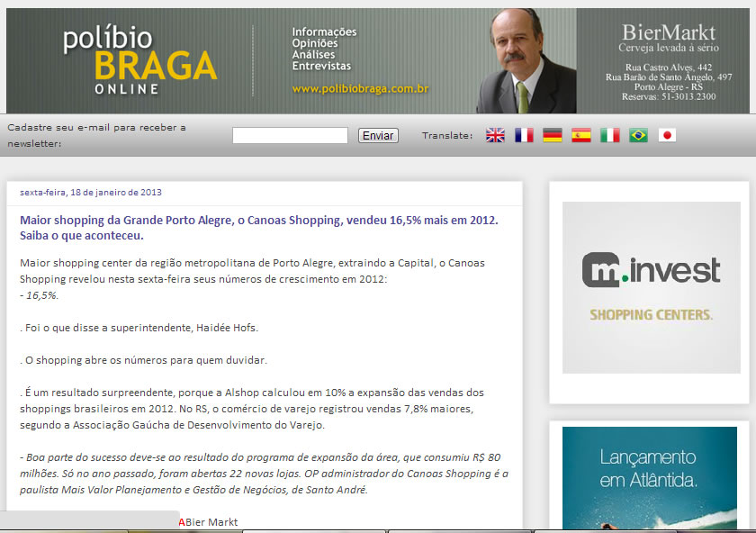Click the "Entrevistas" header text
This screenshot has height=533, width=756.
(321, 66)
